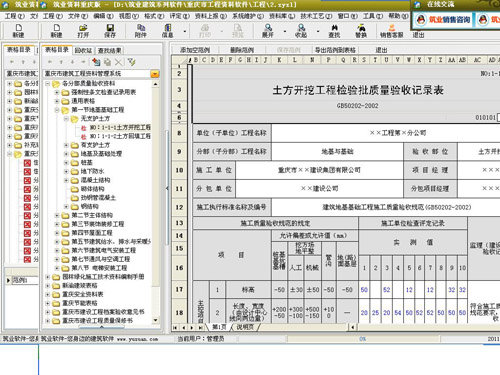Screen dimensions: 500x375
Task: Open the 评定 menu
Action: coord(179,16)
